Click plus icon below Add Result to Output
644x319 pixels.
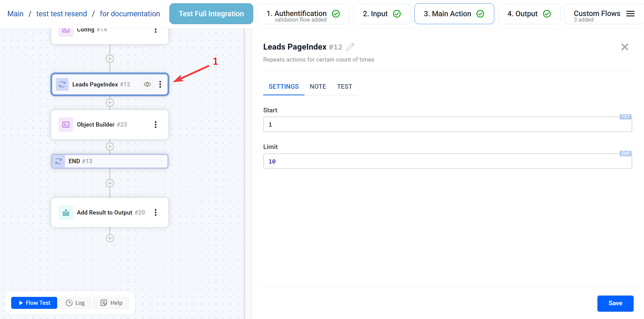point(110,238)
